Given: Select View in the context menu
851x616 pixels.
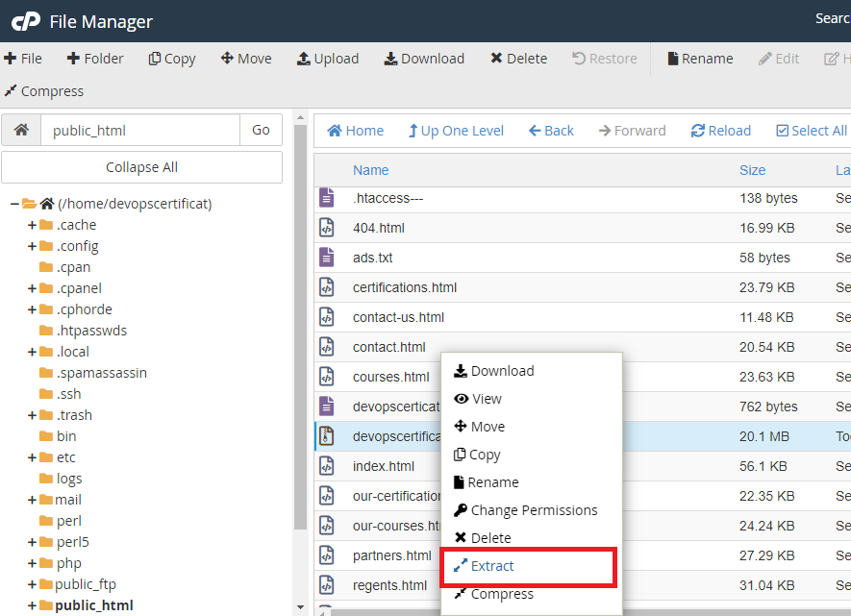Looking at the screenshot, I should (x=487, y=399).
